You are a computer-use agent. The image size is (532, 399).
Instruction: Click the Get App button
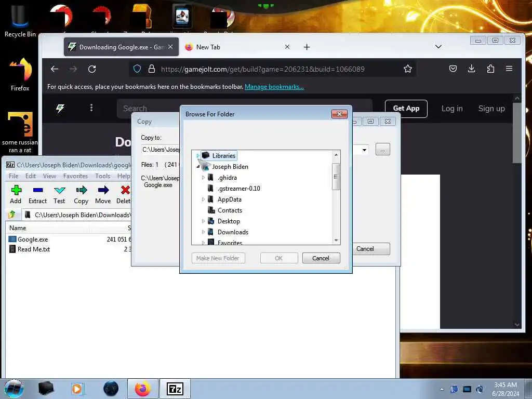pyautogui.click(x=406, y=109)
